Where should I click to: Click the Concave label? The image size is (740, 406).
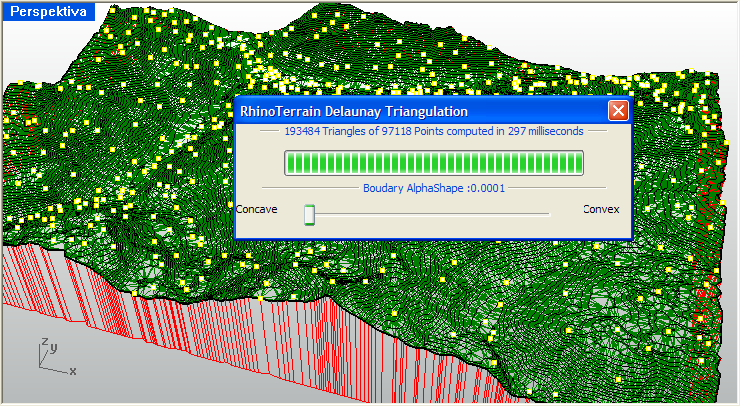click(257, 209)
